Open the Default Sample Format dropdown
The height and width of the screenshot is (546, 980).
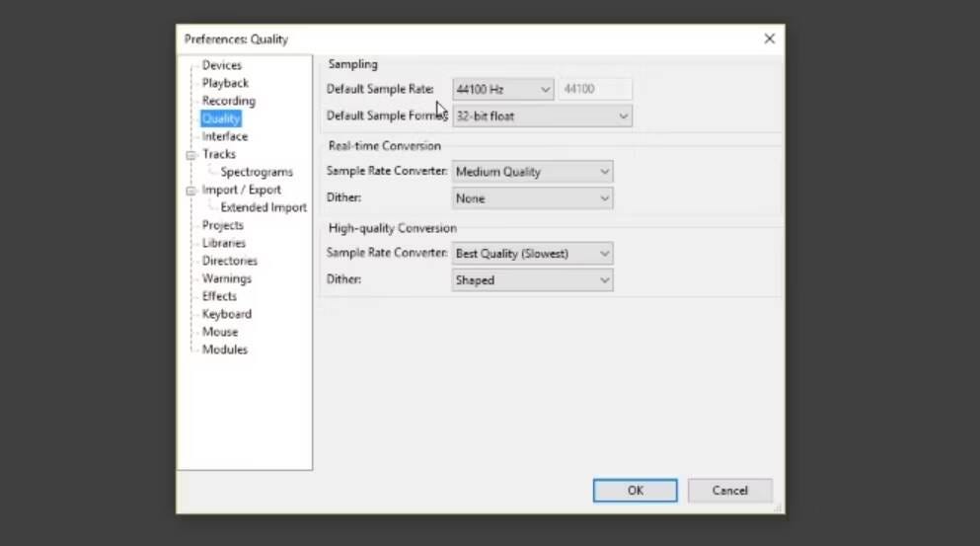point(542,117)
